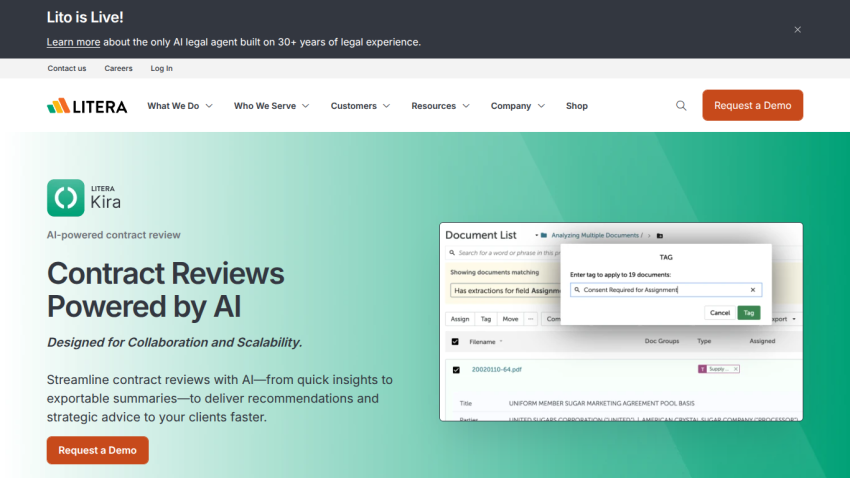850x478 pixels.
Task: Open the Customers dropdown menu
Action: point(360,106)
